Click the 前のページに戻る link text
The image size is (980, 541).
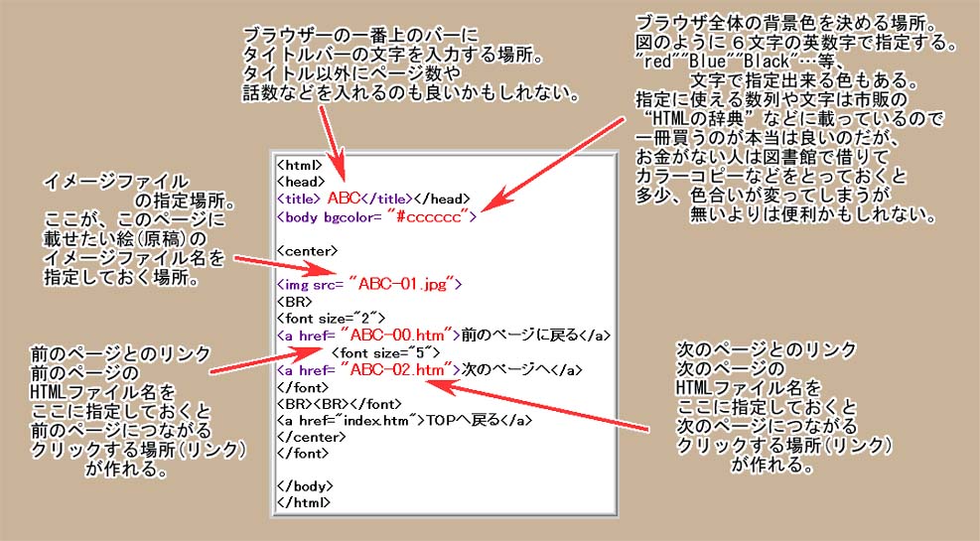520,335
